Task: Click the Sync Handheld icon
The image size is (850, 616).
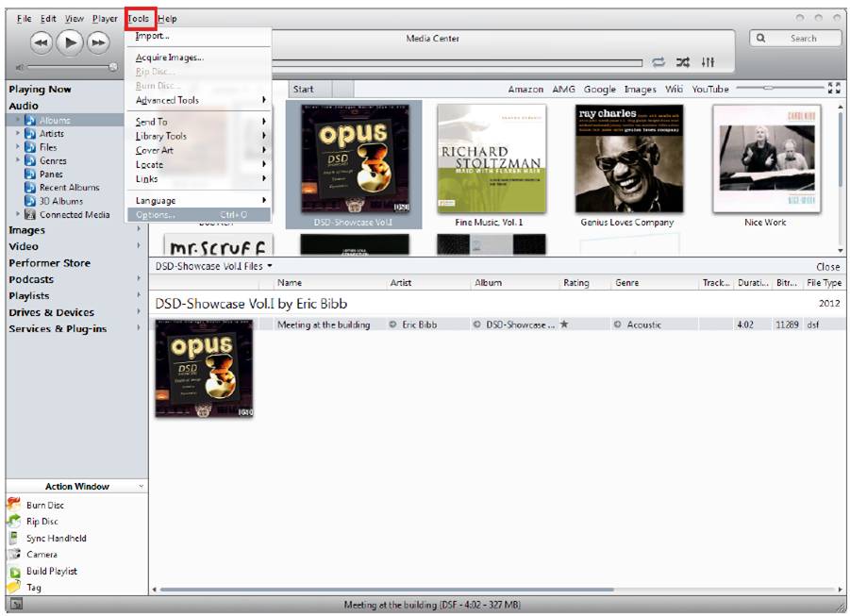Action: (x=13, y=538)
